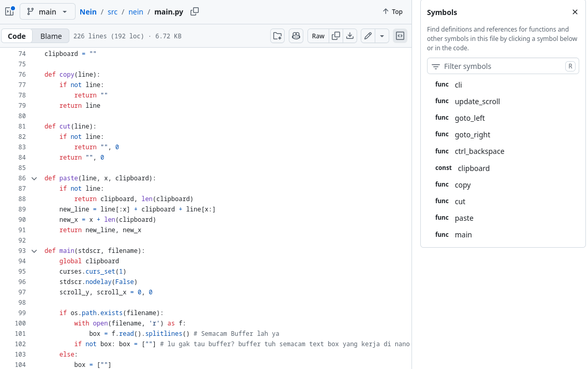The image size is (588, 369).
Task: Click 'curs_set' on line 95
Action: tap(100, 272)
